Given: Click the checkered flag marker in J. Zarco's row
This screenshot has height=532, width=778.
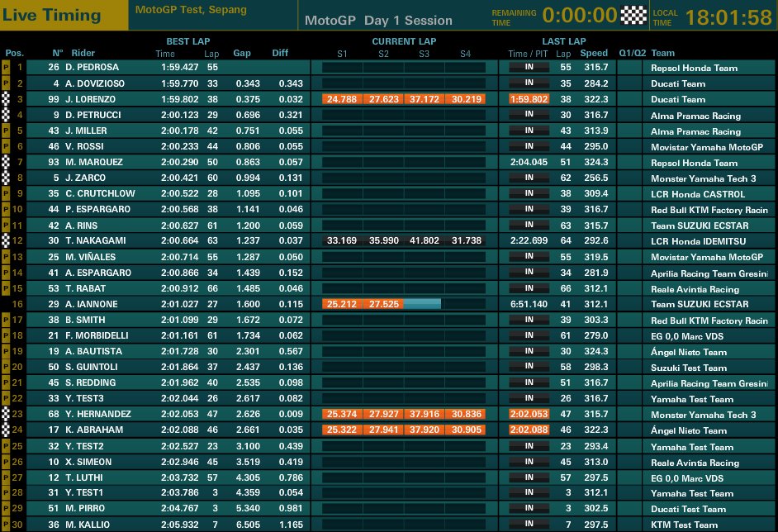Looking at the screenshot, I should pos(6,178).
